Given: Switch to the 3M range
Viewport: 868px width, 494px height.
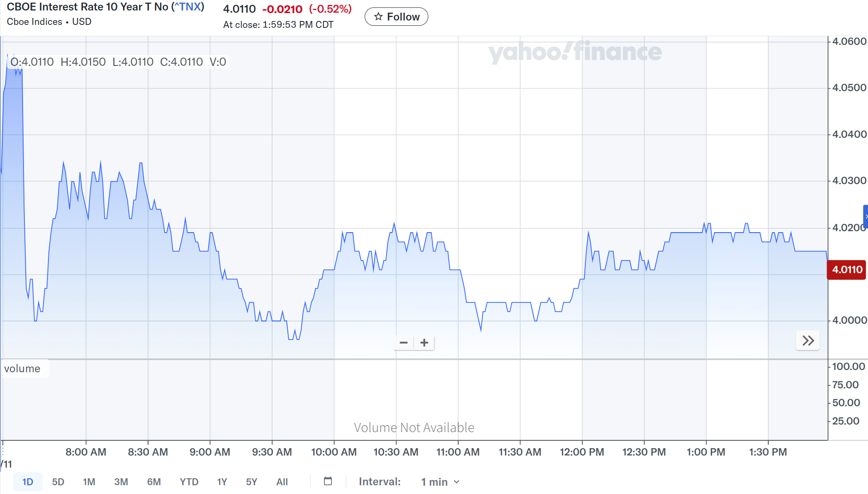Looking at the screenshot, I should click(x=121, y=482).
